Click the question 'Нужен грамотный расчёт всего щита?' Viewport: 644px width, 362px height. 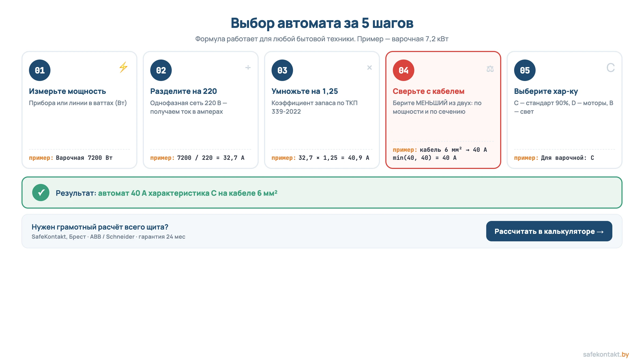coord(100,227)
